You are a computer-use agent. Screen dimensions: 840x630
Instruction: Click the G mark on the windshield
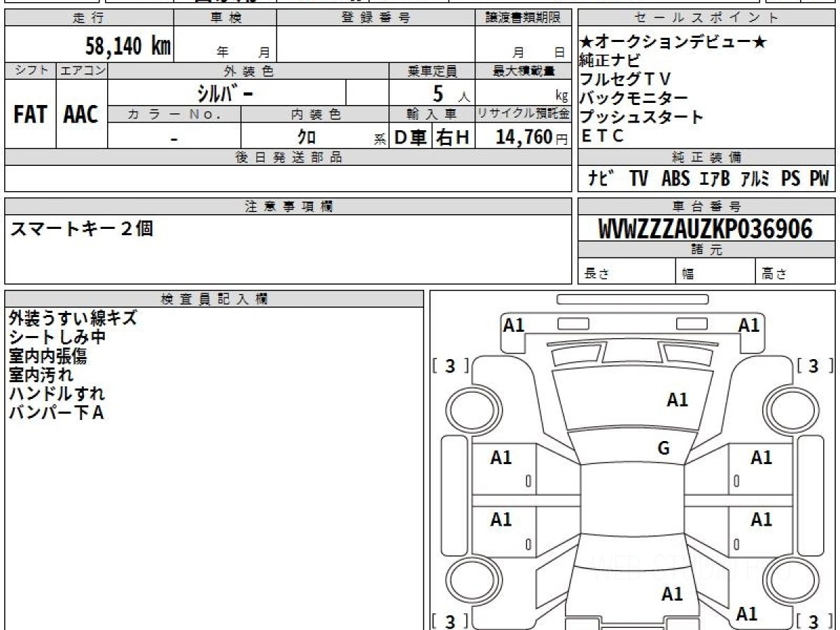coord(664,449)
